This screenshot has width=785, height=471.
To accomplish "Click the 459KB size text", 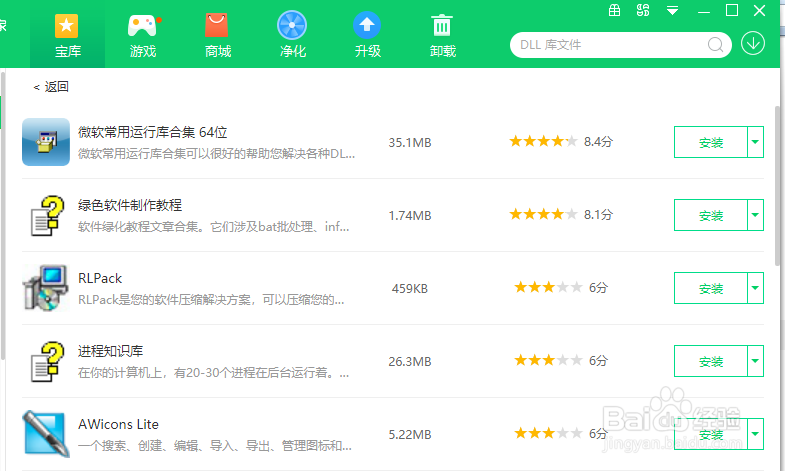I will [410, 289].
